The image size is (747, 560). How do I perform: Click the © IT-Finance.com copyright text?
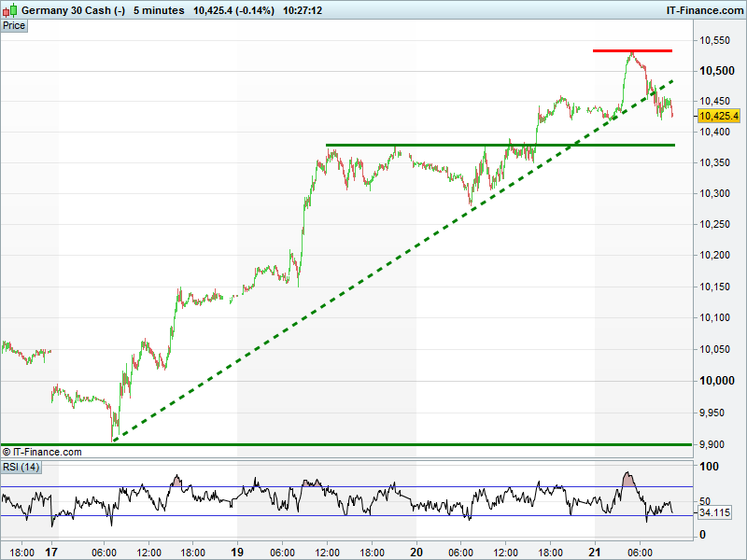pyautogui.click(x=42, y=452)
